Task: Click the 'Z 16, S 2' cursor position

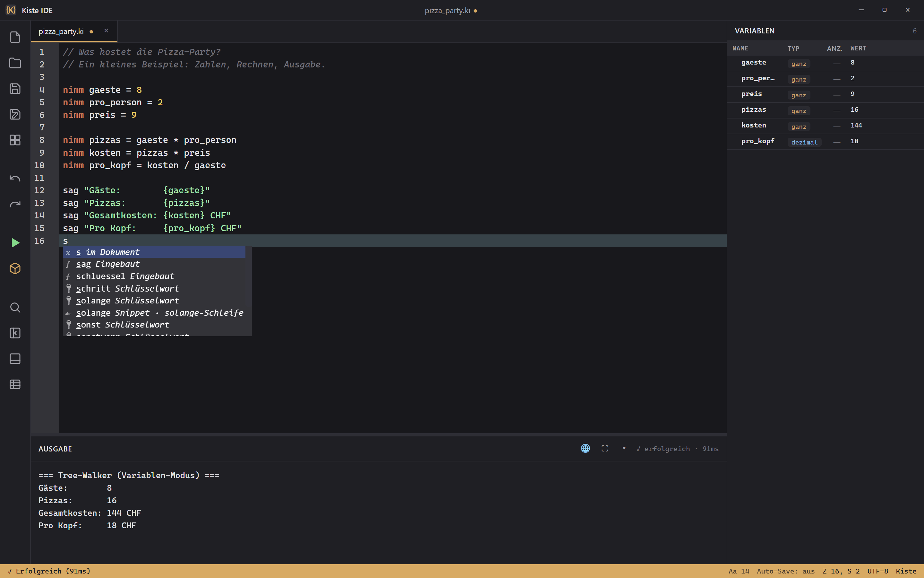Action: coord(841,571)
